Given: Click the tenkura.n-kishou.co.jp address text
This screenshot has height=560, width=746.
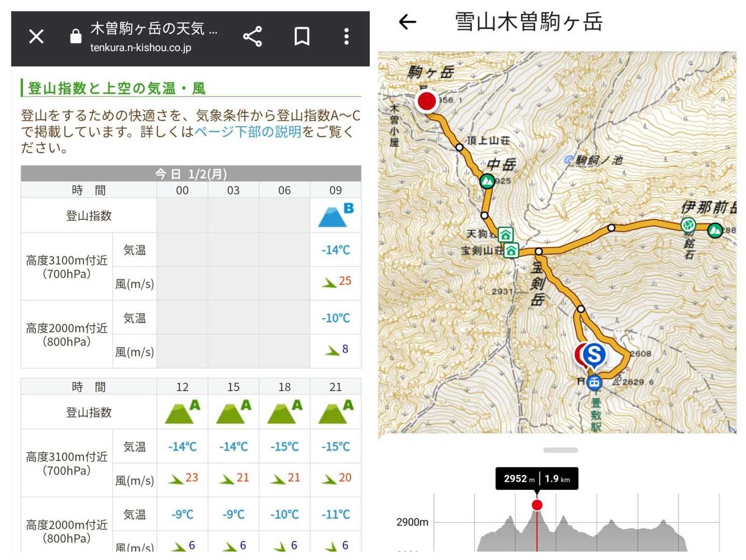Looking at the screenshot, I should pos(141,48).
